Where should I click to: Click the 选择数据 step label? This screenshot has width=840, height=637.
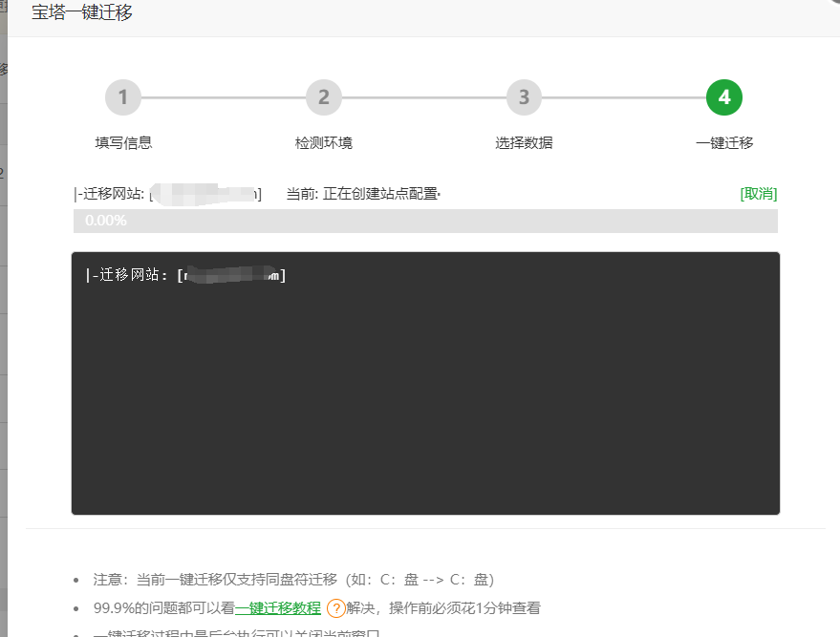pyautogui.click(x=524, y=143)
